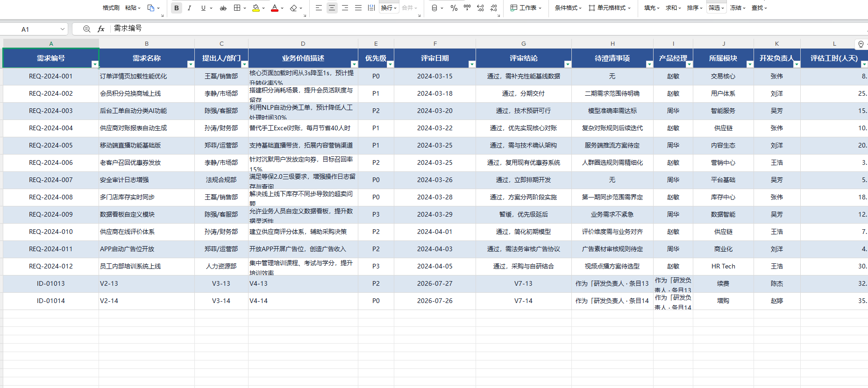Screen dimensions: 868x388
Task: Open Cell Styles (单元格样式) menu
Action: click(610, 8)
